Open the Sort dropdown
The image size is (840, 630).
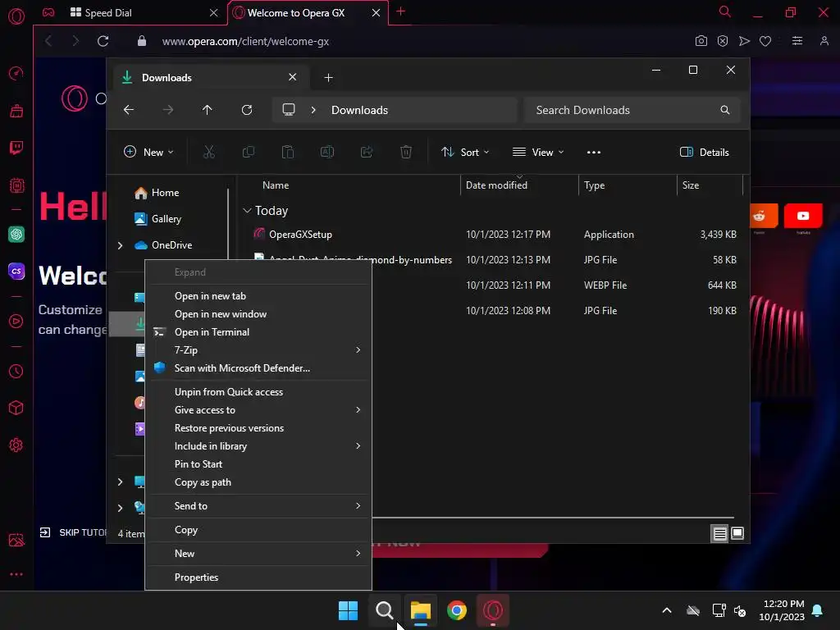click(x=465, y=152)
